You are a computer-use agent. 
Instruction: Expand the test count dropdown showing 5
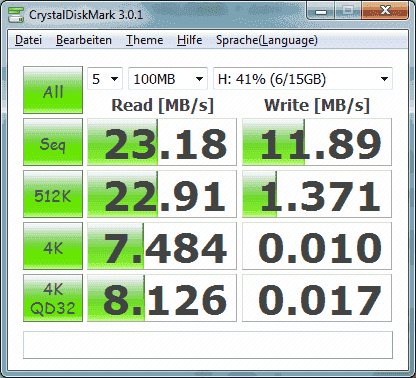point(105,79)
